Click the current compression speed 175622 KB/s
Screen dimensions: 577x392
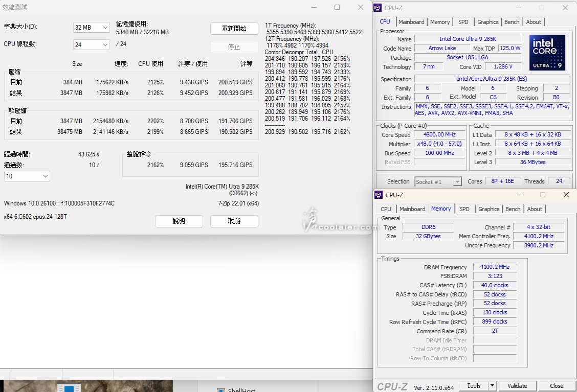click(x=112, y=82)
